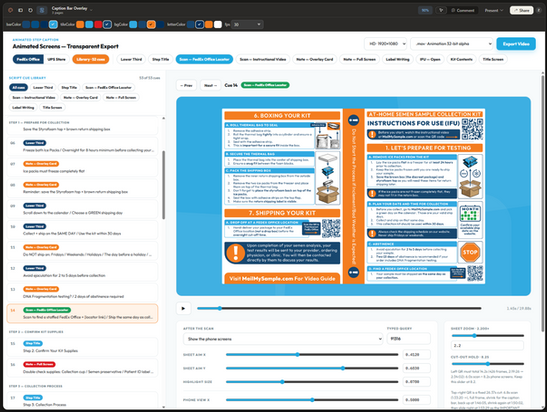Screen dimensions: 547x412
Task: Select the FedEx Office toggle option
Action: pyautogui.click(x=28, y=59)
